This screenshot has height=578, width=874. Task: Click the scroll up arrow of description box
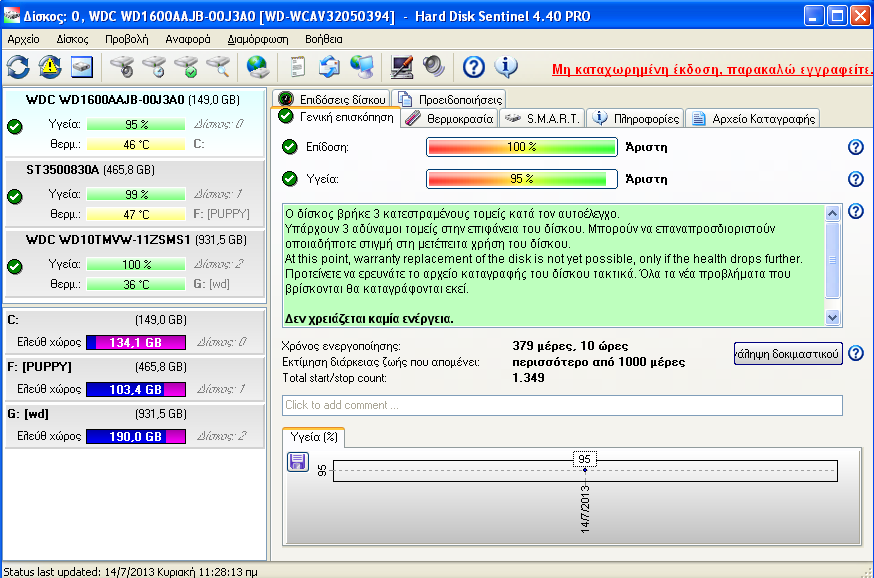click(832, 213)
